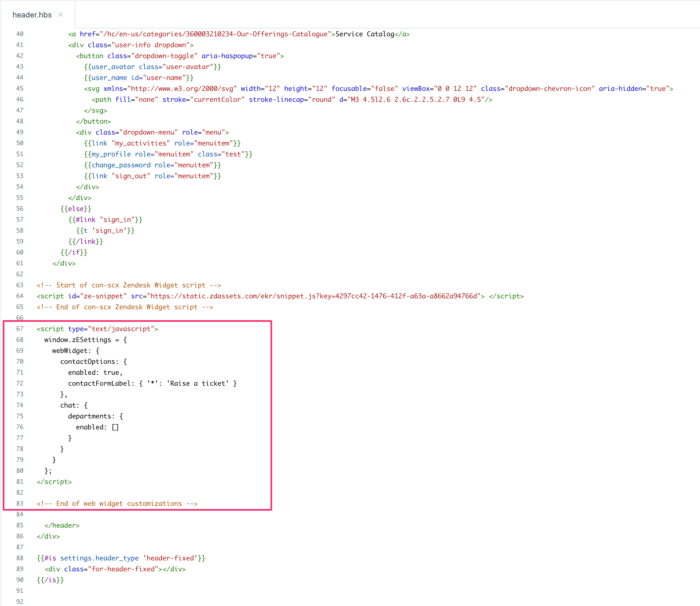Click the closing </header> tag
700x606 pixels.
pos(62,525)
